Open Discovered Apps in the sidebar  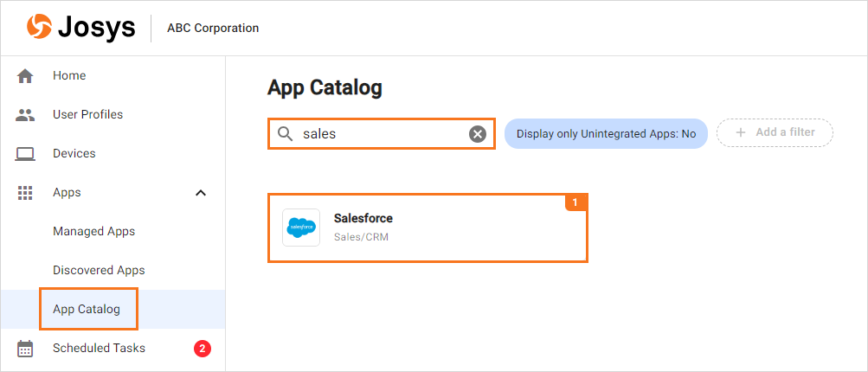pyautogui.click(x=99, y=271)
